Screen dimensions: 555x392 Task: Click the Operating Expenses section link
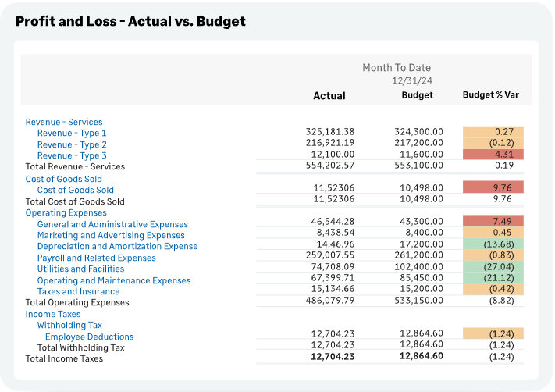[66, 213]
